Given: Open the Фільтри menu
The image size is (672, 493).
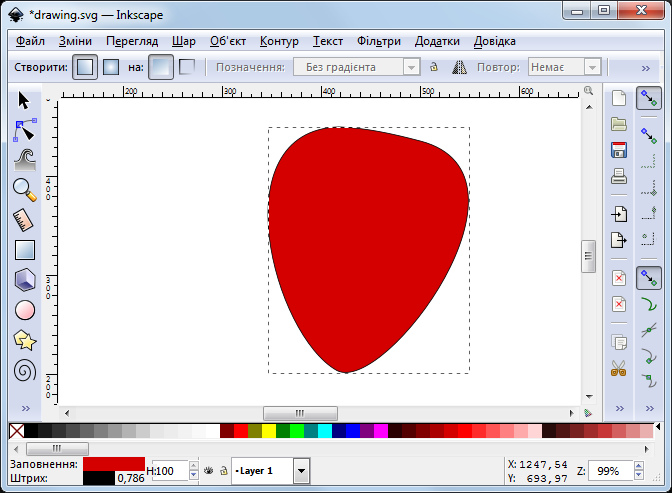Looking at the screenshot, I should click(378, 41).
